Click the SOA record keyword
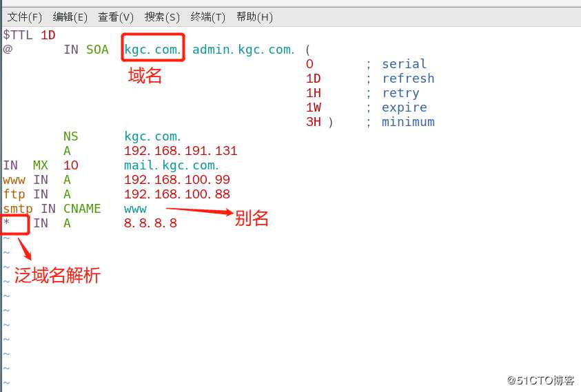 coord(97,50)
